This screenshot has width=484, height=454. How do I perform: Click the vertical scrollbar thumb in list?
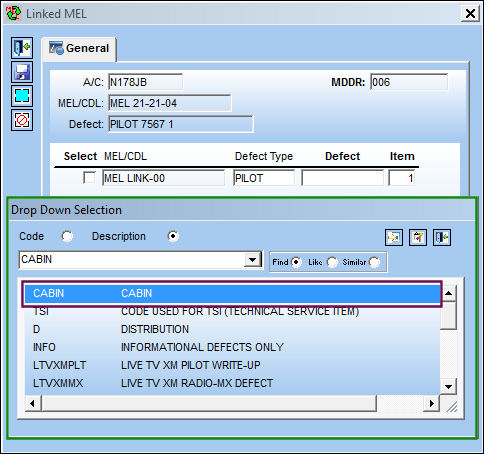point(448,315)
